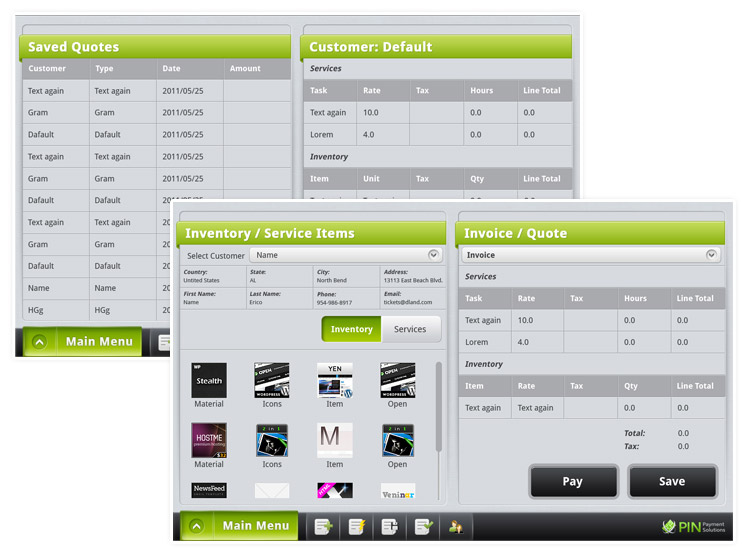Select the HOSTME Material thumbnail

[x=209, y=445]
